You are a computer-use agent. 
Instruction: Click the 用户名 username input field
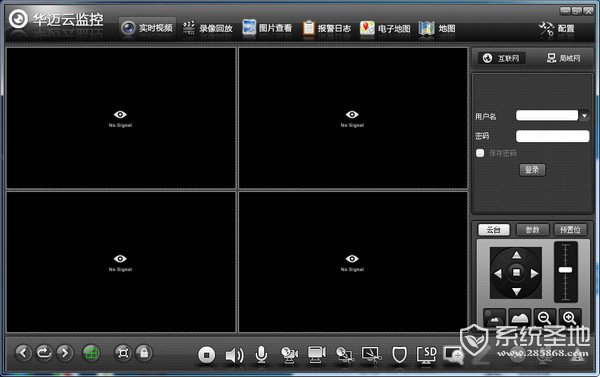[547, 115]
